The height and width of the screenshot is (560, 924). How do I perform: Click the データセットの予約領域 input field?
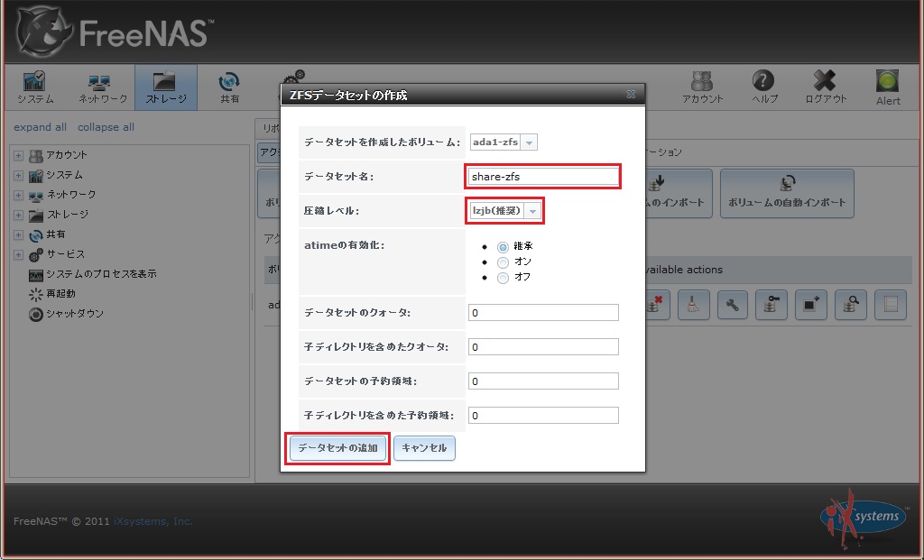click(x=543, y=381)
